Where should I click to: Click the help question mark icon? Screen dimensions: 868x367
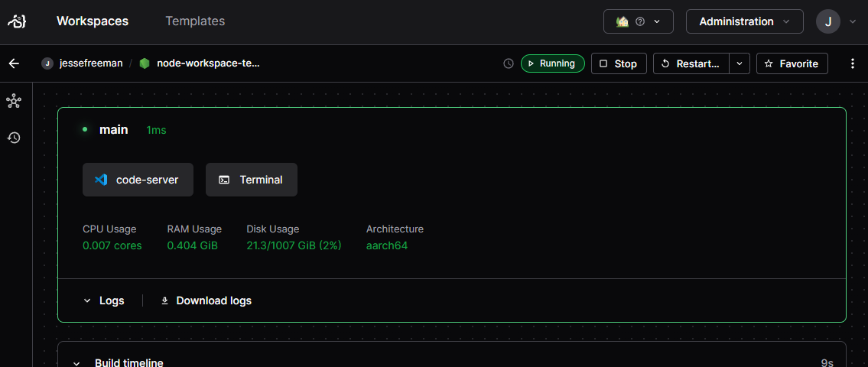click(x=640, y=21)
